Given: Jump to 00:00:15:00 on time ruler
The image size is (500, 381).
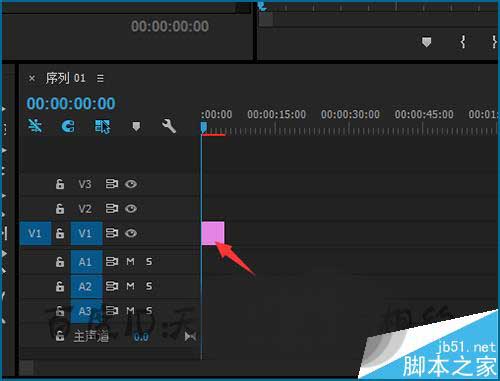Looking at the screenshot, I should click(x=276, y=114).
